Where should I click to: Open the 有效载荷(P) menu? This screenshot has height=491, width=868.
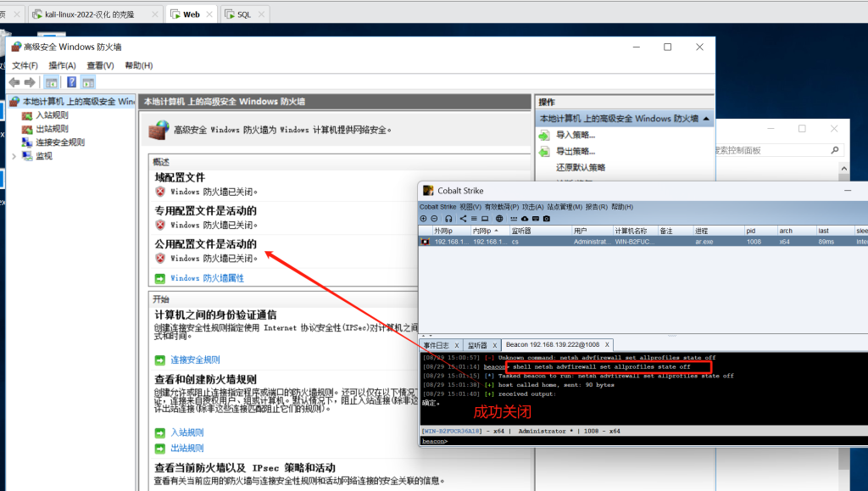tap(502, 207)
